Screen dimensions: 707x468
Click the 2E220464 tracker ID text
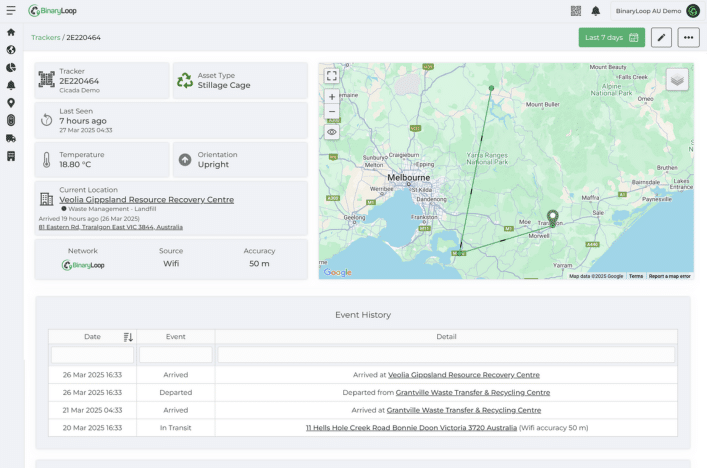[79, 81]
